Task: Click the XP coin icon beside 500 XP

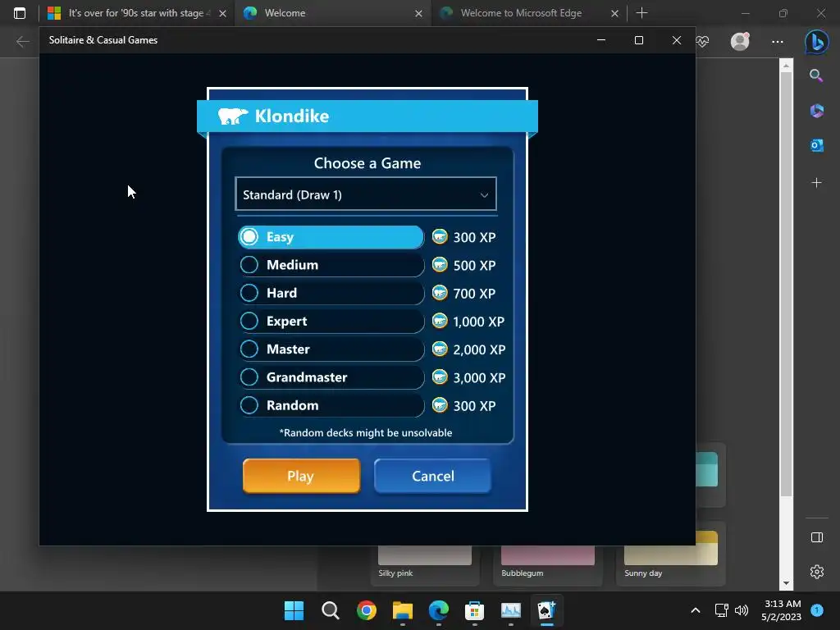Action: coord(440,265)
